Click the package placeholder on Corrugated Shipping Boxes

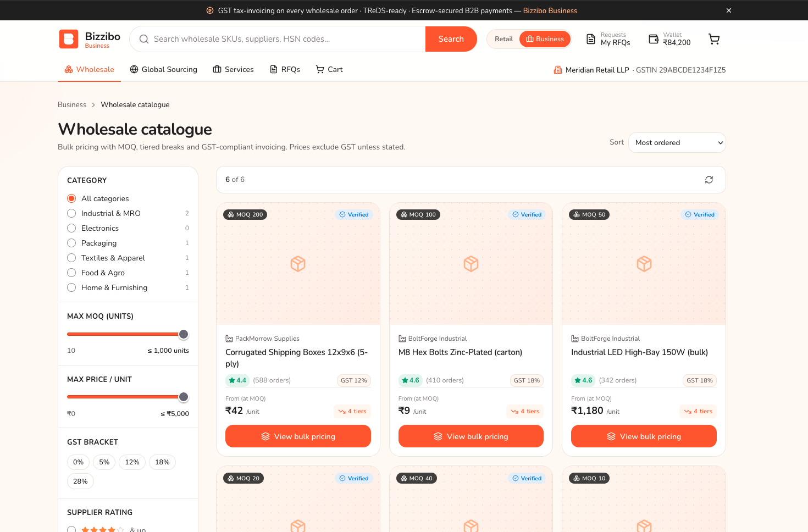coord(298,264)
